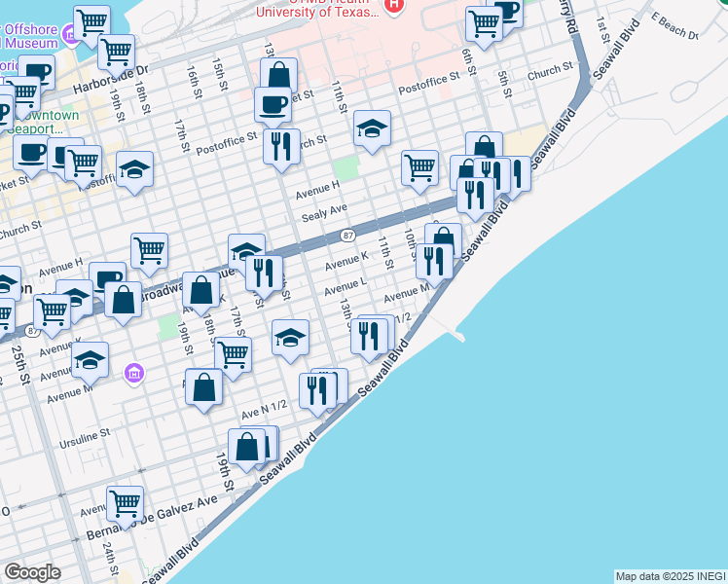Open the shopping bag marker at top of 13th St
Screen dimensions: 728x584
click(278, 75)
